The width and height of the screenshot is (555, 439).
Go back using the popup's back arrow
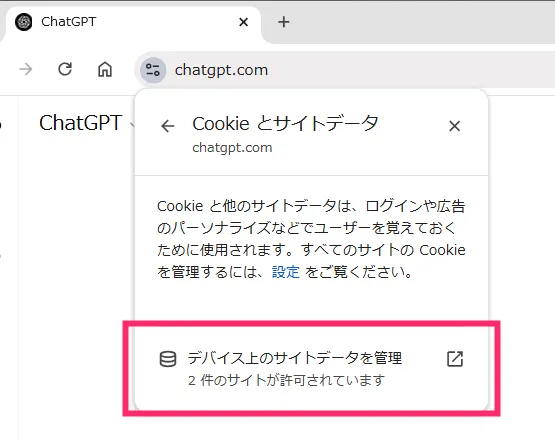168,126
